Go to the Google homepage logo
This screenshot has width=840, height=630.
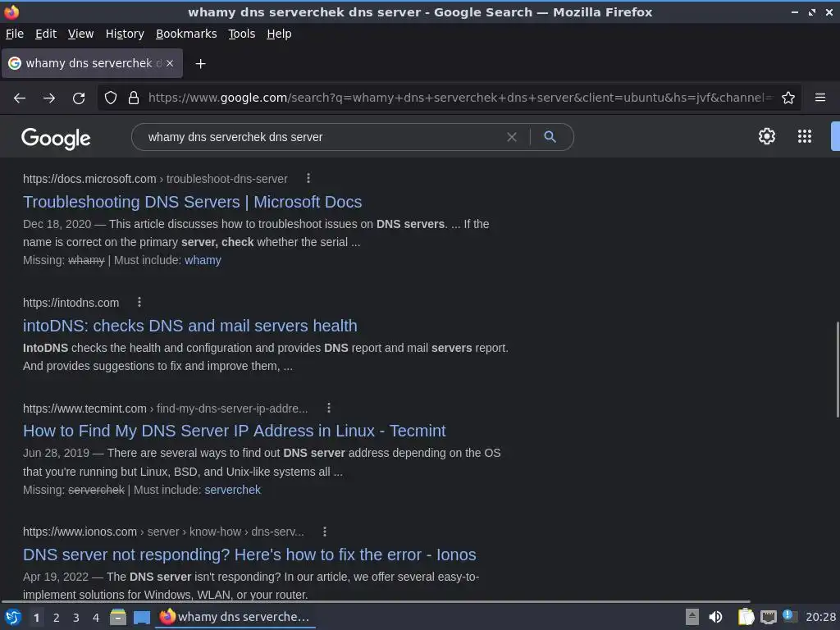[56, 138]
